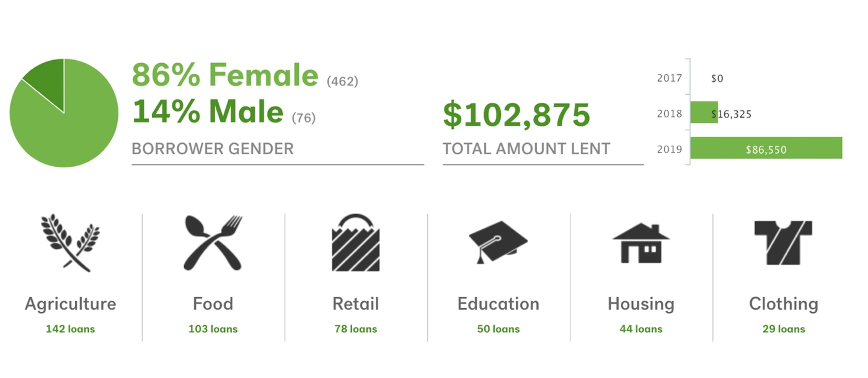
Task: Click the $102,875 total amount figure
Action: [516, 115]
